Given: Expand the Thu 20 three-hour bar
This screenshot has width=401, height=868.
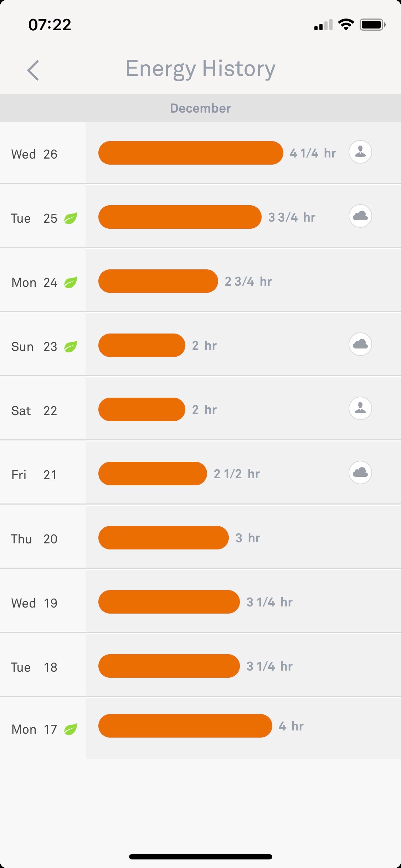Looking at the screenshot, I should click(163, 538).
